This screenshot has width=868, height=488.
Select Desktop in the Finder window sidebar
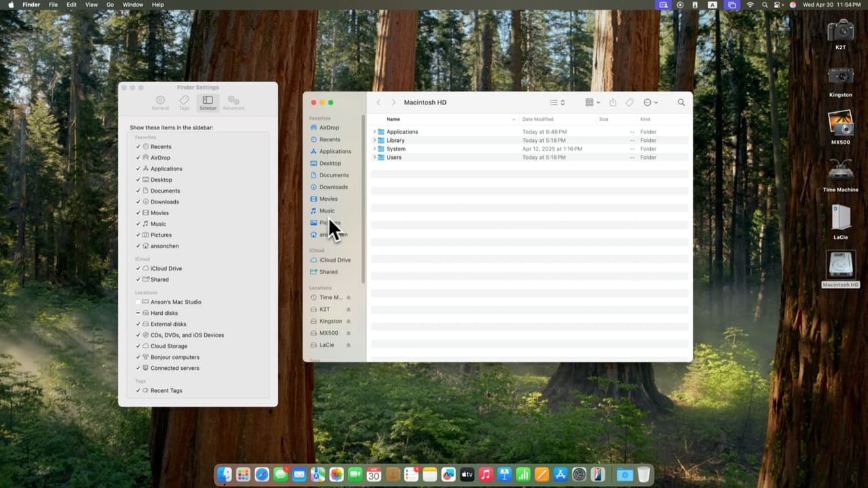pyautogui.click(x=330, y=163)
